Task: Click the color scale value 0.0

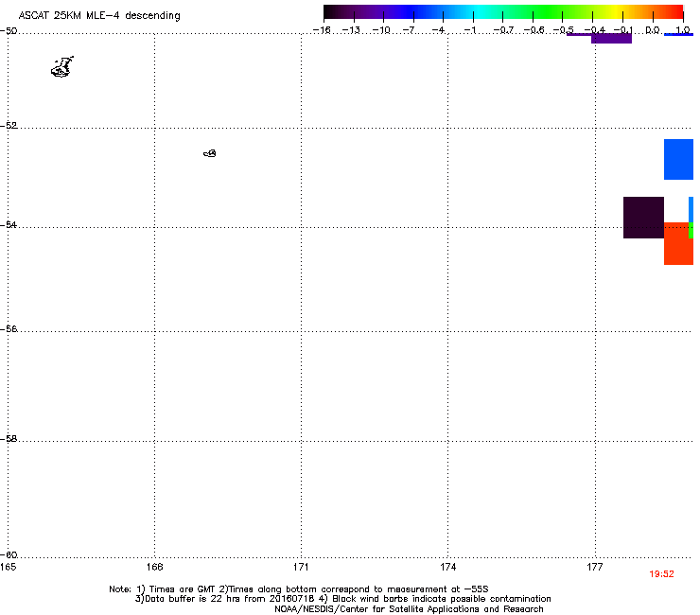Action: (x=653, y=30)
